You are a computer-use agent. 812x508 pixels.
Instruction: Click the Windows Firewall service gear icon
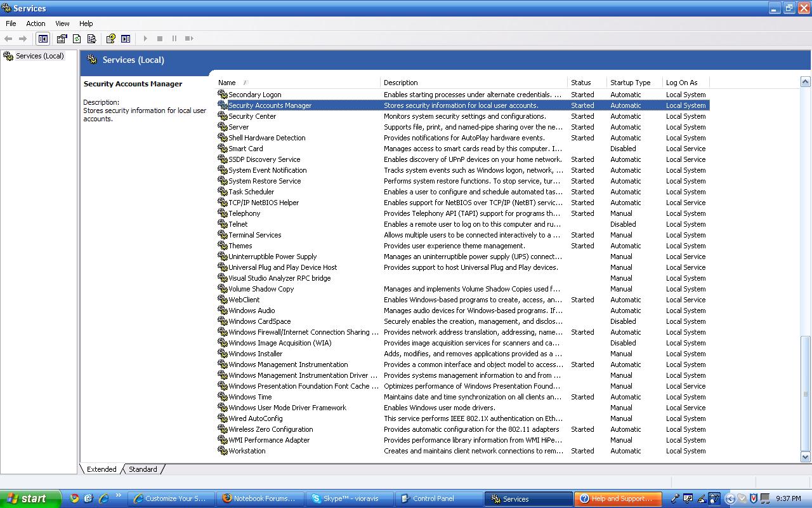(x=223, y=332)
